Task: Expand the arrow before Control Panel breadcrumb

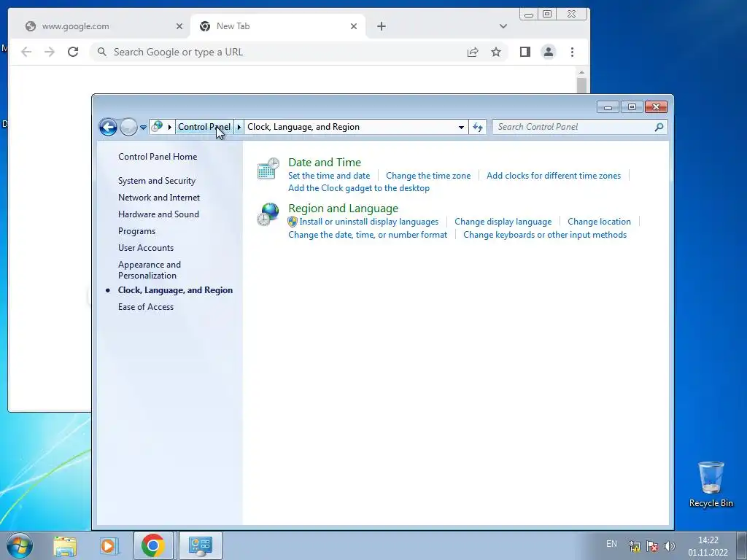Action: pos(169,127)
